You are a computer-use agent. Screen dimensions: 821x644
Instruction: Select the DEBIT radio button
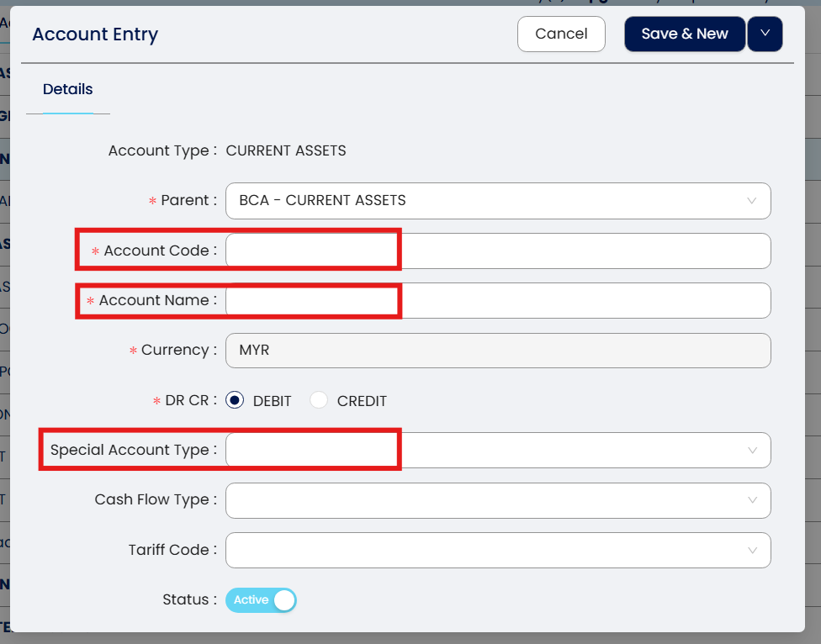(236, 401)
